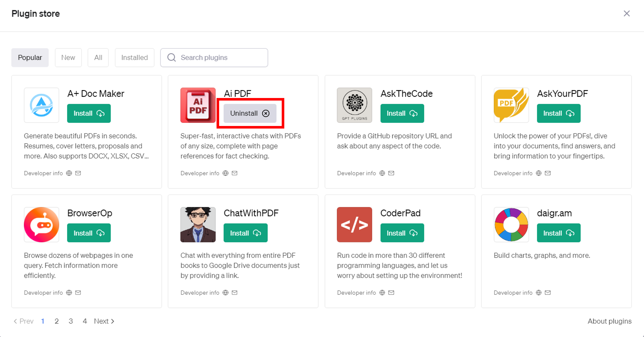The image size is (644, 337).
Task: Click the search magnifier icon
Action: [172, 58]
